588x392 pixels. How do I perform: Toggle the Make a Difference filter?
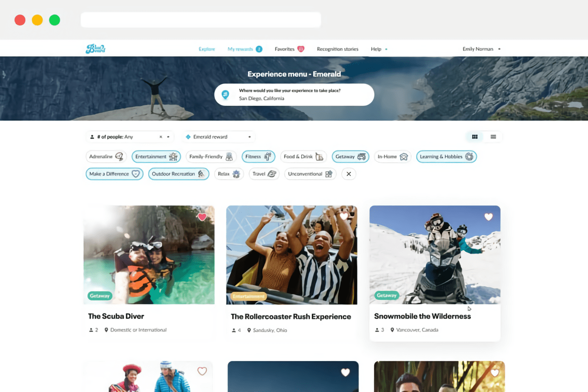point(114,174)
